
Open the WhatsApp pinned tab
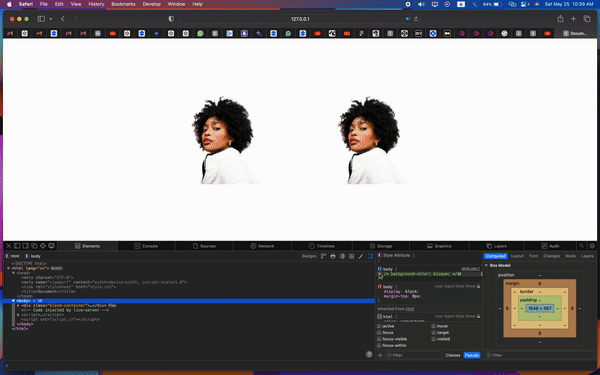pos(200,33)
